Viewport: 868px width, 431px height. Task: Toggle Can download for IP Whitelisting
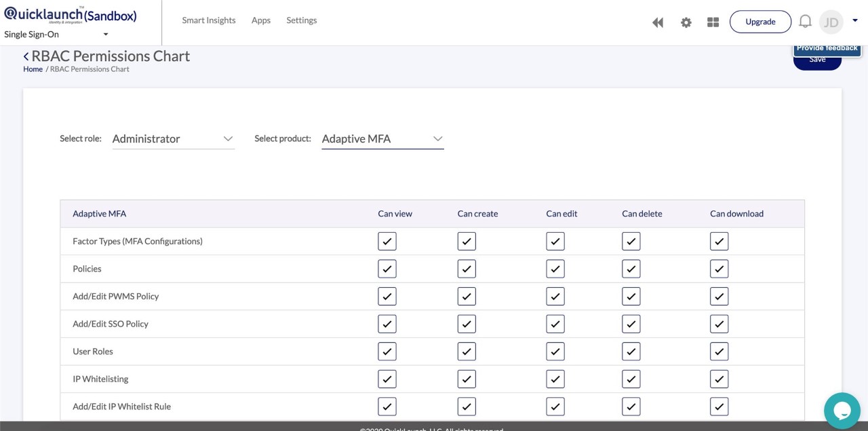pos(719,379)
